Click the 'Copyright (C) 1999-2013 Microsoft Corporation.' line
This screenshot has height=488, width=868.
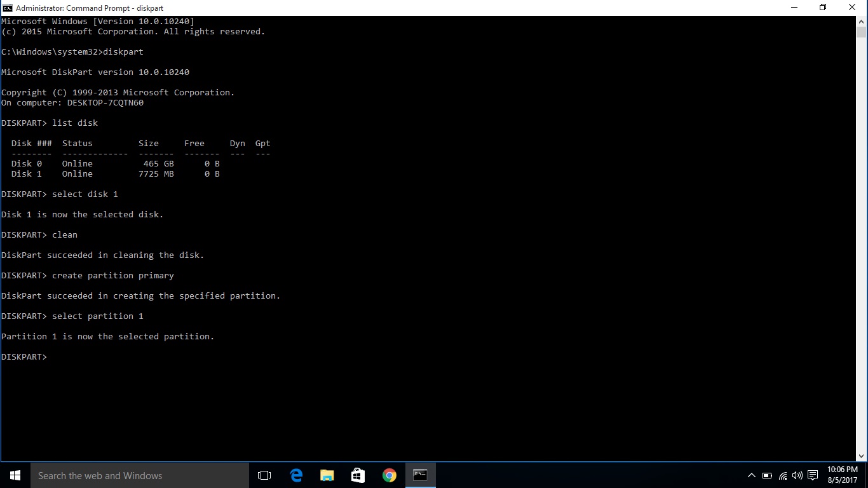pos(118,92)
